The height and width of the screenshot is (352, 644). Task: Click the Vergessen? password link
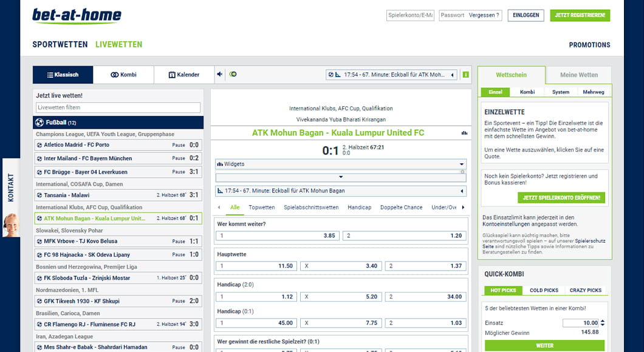pos(484,15)
